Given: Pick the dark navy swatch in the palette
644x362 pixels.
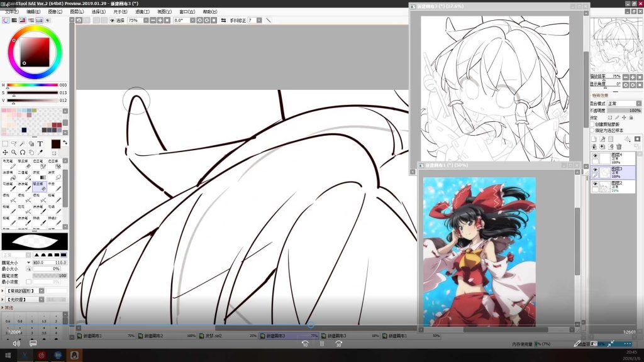Looking at the screenshot, I should (x=24, y=130).
